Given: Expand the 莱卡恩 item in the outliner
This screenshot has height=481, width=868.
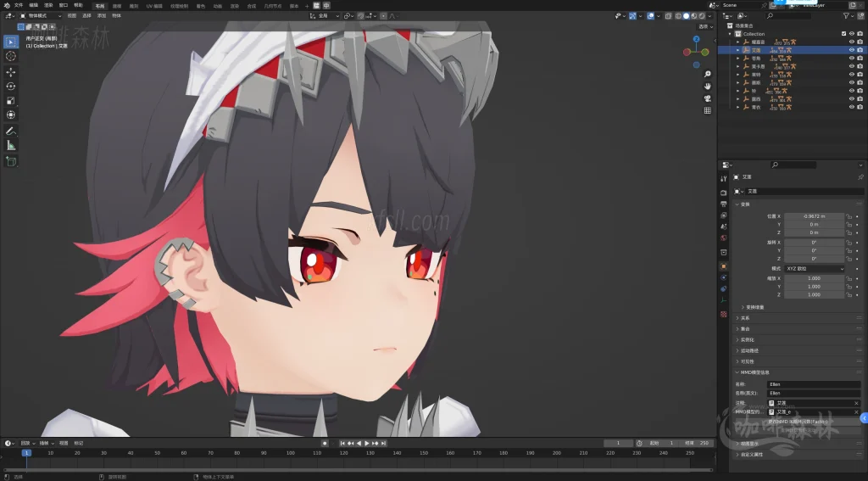Looking at the screenshot, I should (x=738, y=66).
